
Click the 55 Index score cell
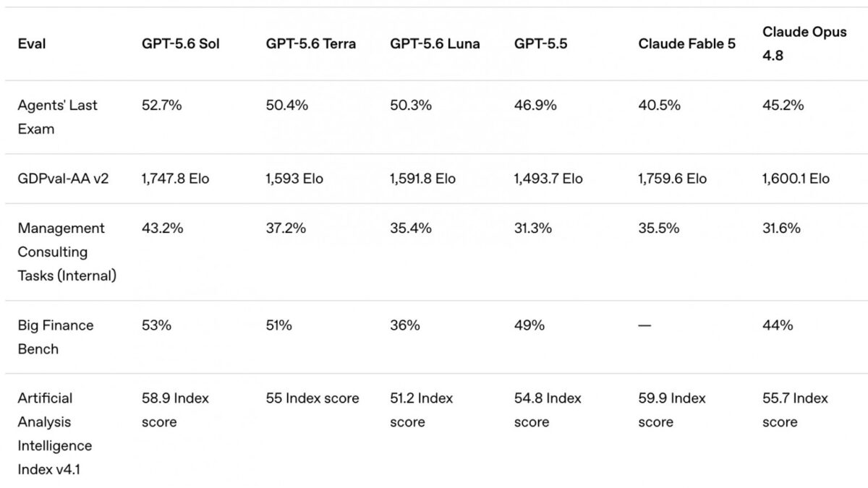click(x=312, y=398)
